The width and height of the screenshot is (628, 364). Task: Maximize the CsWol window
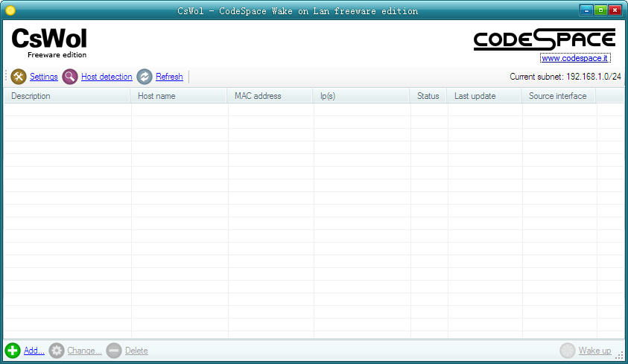click(600, 10)
